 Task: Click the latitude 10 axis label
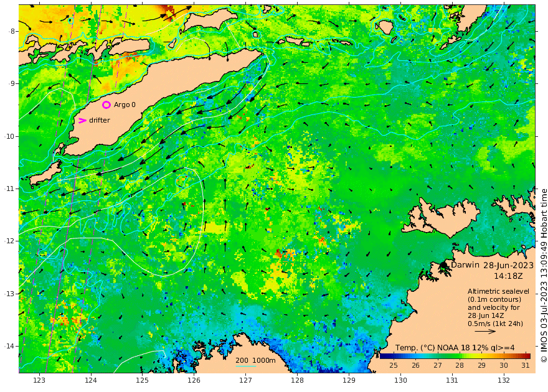(x=10, y=136)
